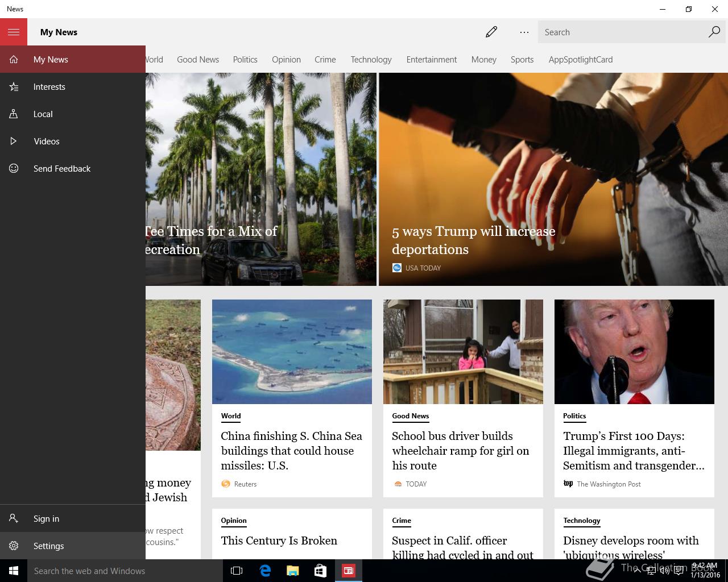The width and height of the screenshot is (728, 582).
Task: Open My News in the sidebar
Action: coord(73,59)
